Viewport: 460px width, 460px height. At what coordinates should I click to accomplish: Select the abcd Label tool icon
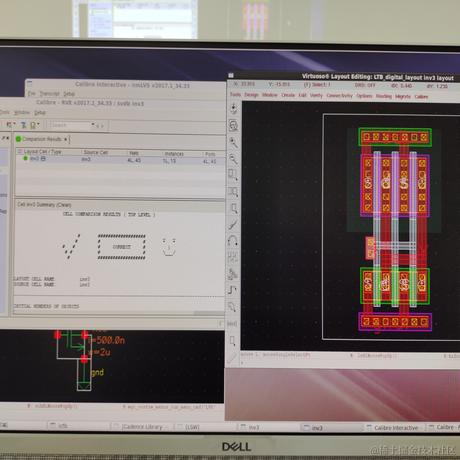coord(232,324)
